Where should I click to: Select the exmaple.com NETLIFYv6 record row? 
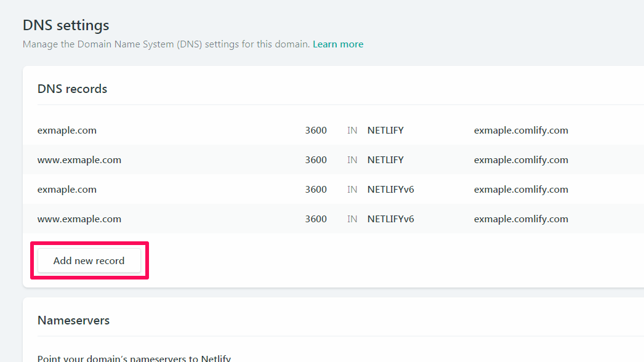pyautogui.click(x=246, y=189)
